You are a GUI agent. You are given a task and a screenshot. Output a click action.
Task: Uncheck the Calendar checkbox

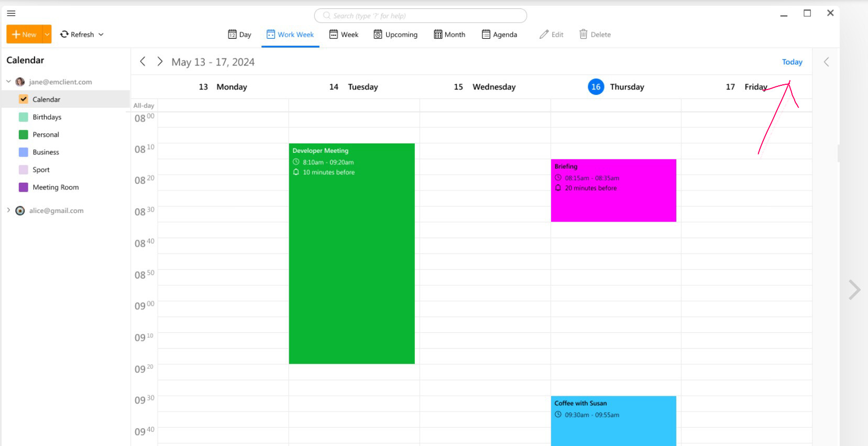(24, 99)
